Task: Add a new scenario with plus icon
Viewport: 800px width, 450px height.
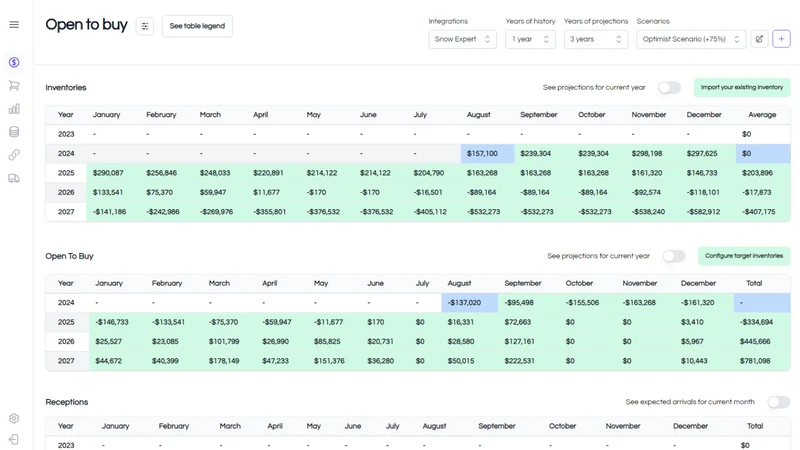Action: coord(781,39)
